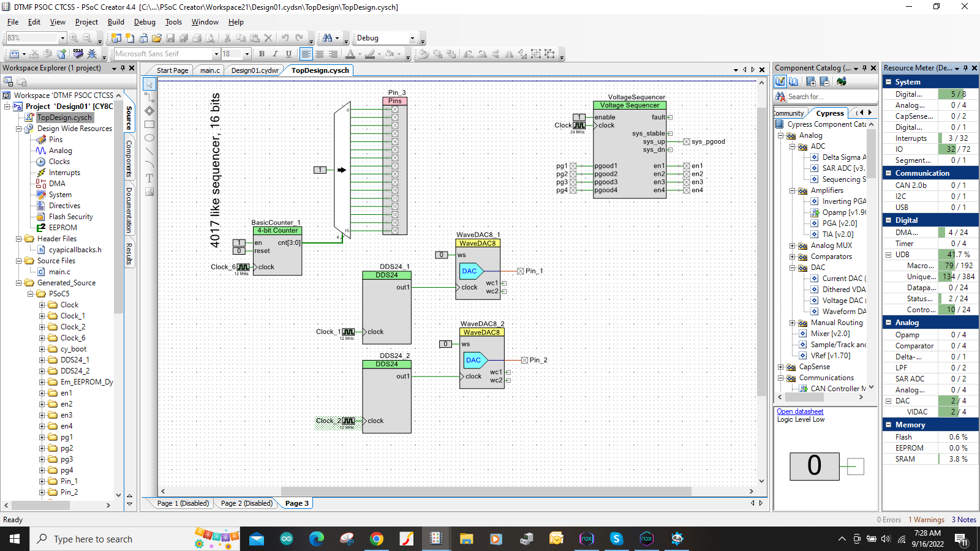Viewport: 980px width, 551px height.
Task: Click the align left text icon
Action: 306,54
